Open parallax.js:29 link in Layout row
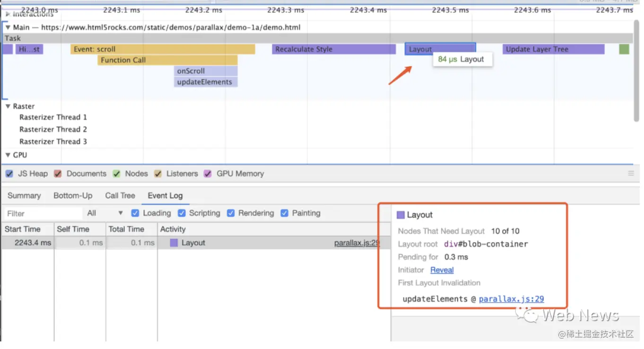Image resolution: width=644 pixels, height=349 pixels. point(357,243)
